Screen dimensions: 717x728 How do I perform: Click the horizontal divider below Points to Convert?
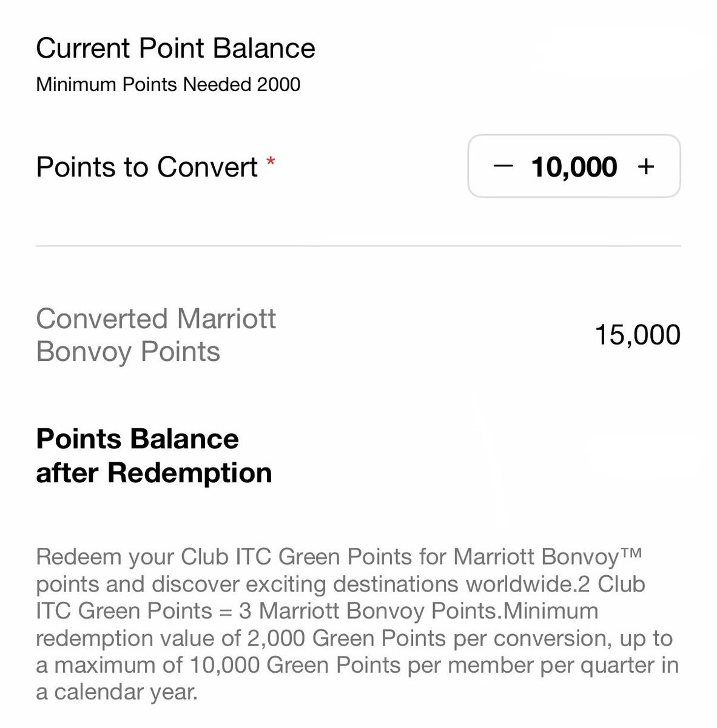click(x=358, y=246)
